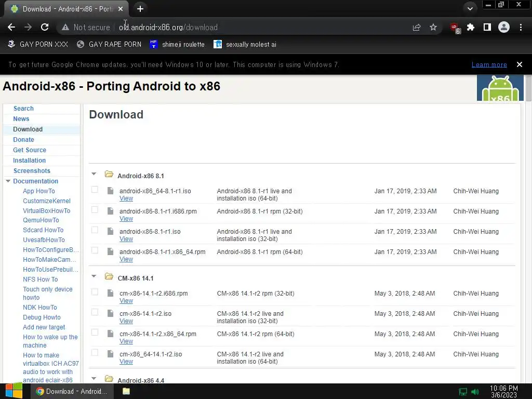
Task: Open the Not secure warning icon
Action: pyautogui.click(x=65, y=28)
